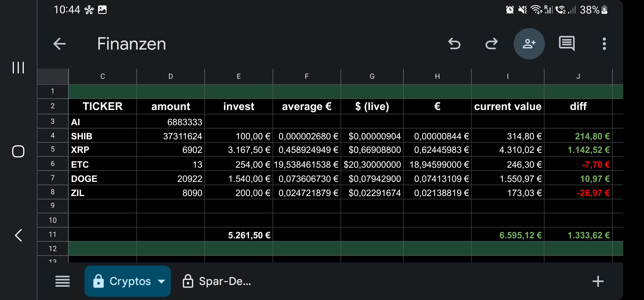Select column C header
The width and height of the screenshot is (644, 300).
[102, 76]
